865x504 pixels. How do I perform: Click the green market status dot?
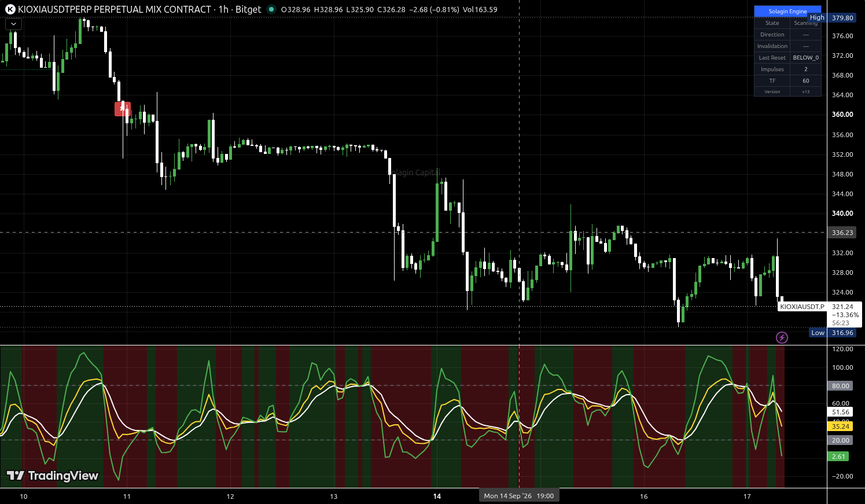point(271,9)
